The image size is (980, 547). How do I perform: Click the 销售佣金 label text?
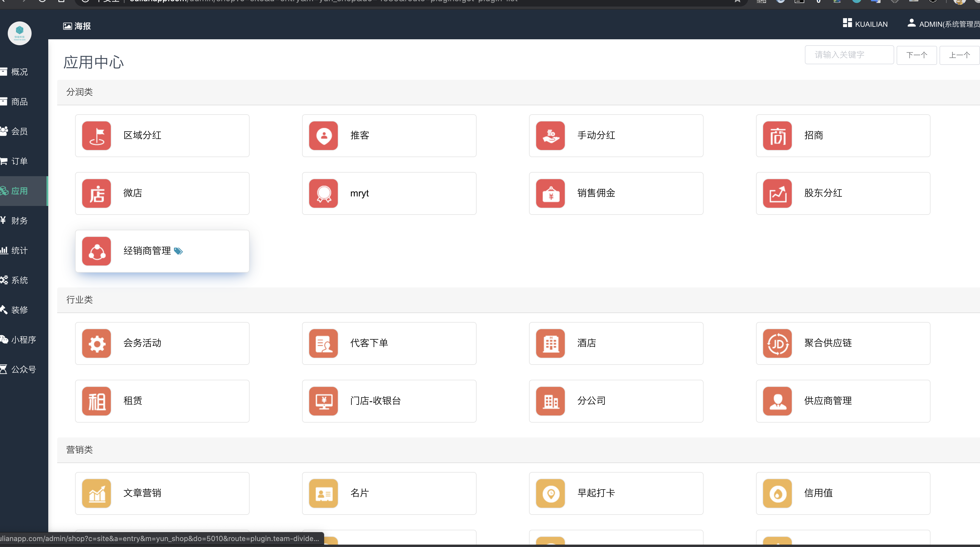[596, 193]
